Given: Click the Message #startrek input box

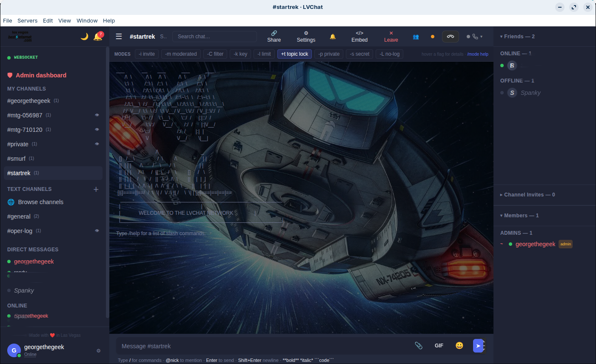Looking at the screenshot, I should (264, 346).
